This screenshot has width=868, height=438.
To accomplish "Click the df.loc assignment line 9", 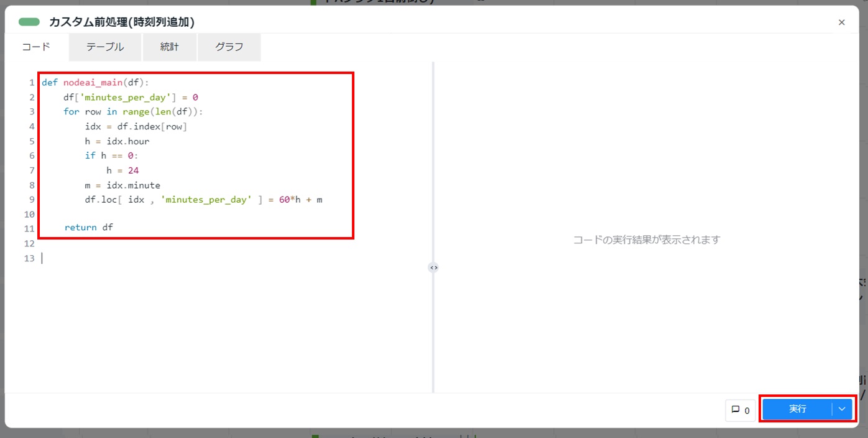I will pyautogui.click(x=203, y=200).
